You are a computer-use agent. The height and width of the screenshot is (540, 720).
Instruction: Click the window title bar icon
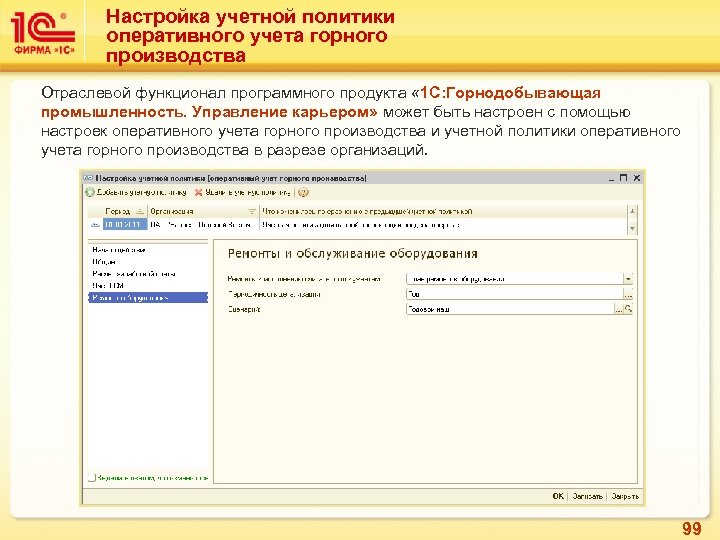[89, 178]
